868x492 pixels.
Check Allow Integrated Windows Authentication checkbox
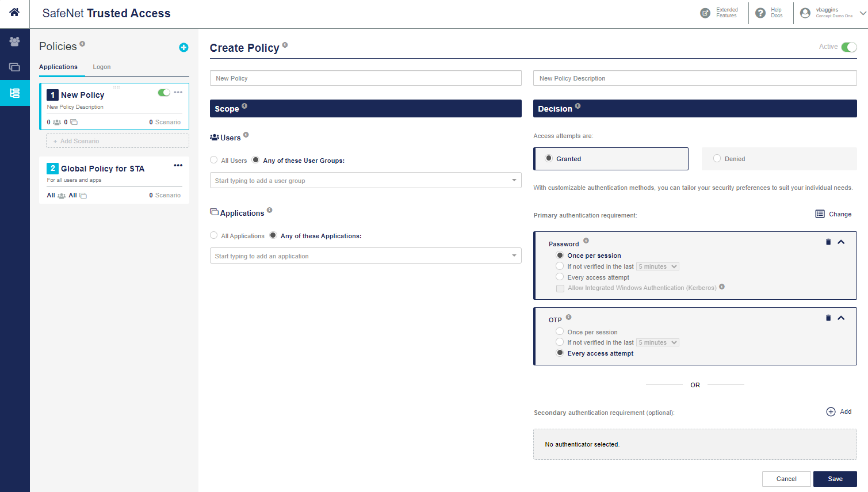tap(560, 288)
